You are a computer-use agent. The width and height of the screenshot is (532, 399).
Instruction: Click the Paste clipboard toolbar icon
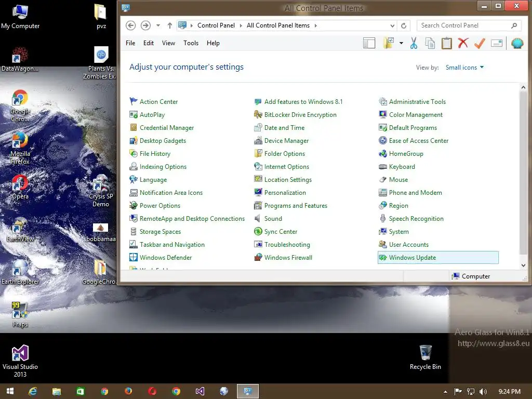coord(446,44)
